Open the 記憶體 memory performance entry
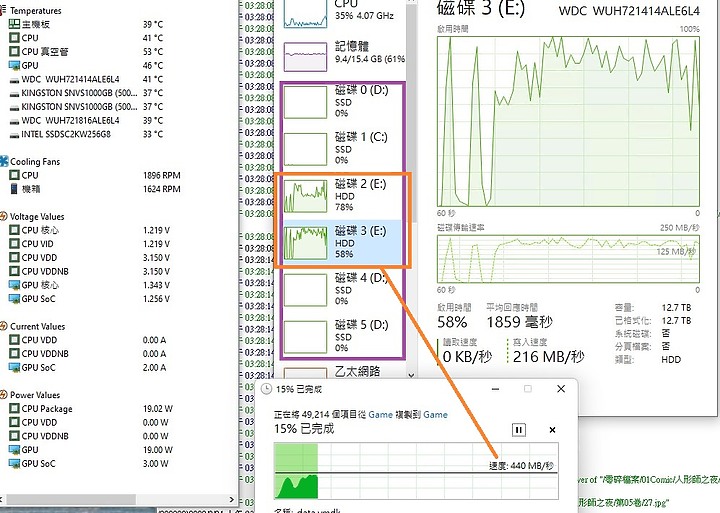This screenshot has height=513, width=720. (342, 55)
